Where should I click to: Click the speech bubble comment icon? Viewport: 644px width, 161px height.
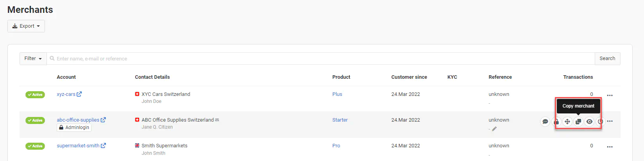545,122
